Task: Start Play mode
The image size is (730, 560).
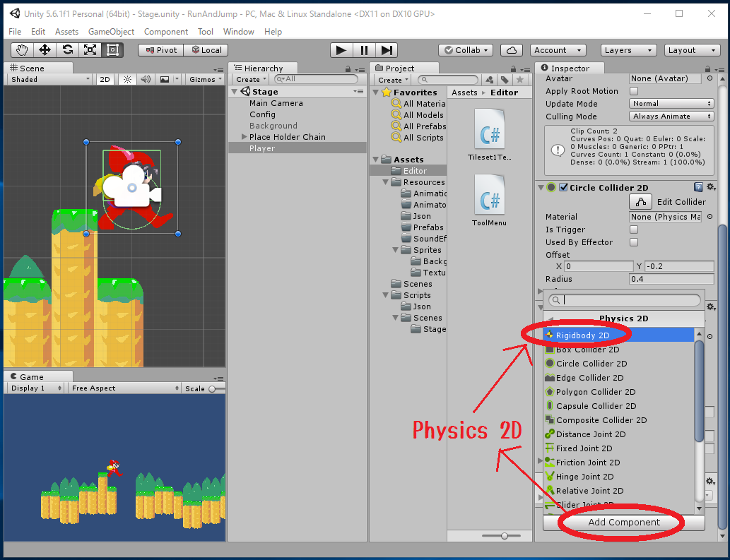Action: pos(341,49)
